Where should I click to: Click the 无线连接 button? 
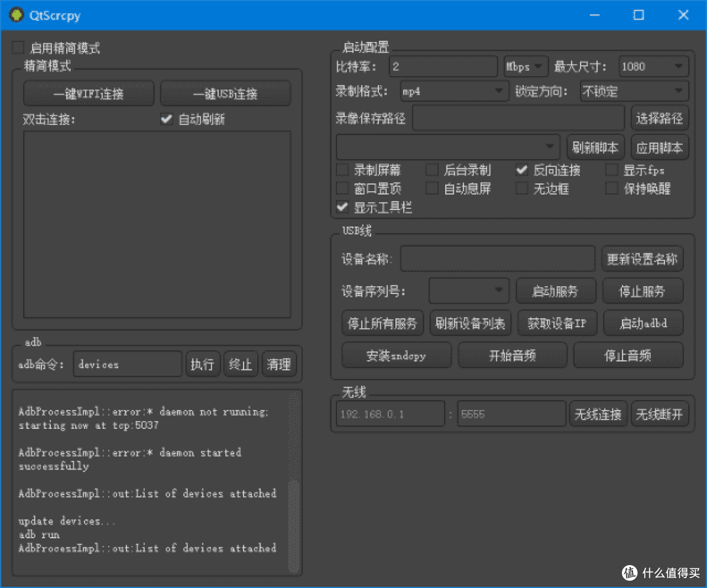pos(598,413)
